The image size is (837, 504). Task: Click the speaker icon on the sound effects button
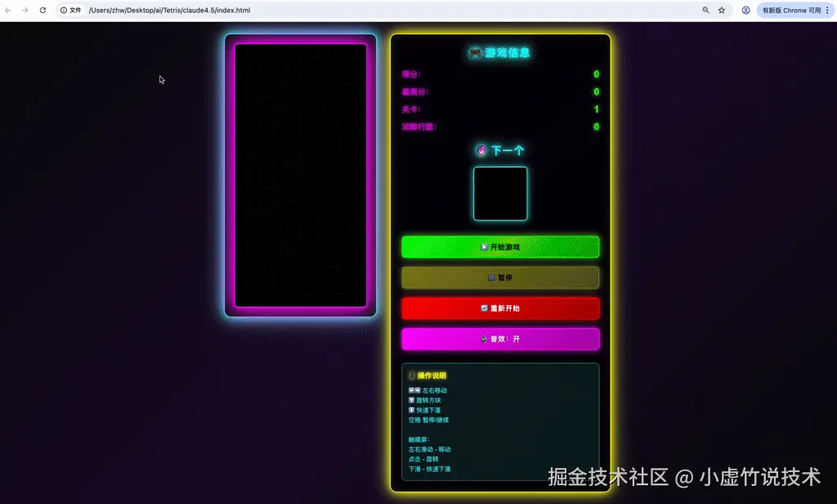pyautogui.click(x=484, y=338)
